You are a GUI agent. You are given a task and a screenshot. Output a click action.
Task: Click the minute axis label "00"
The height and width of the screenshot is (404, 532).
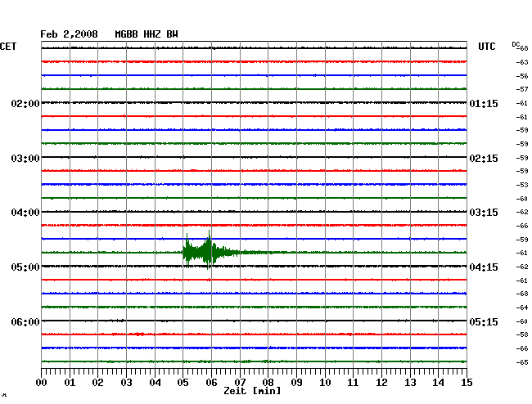(42, 383)
